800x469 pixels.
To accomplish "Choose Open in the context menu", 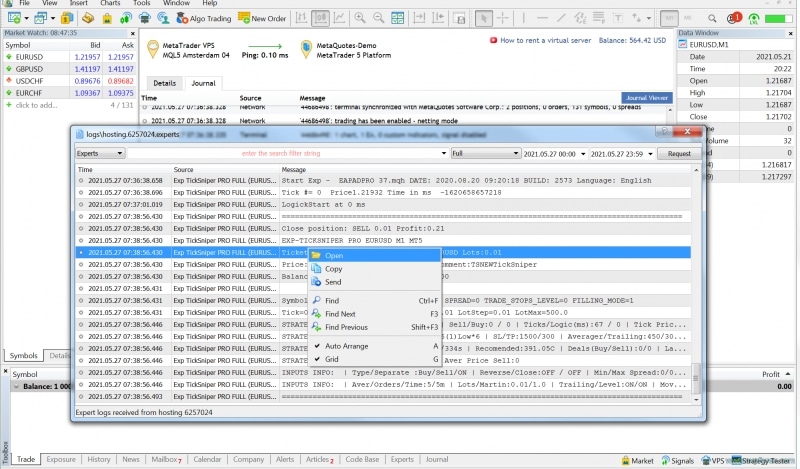I will coord(374,255).
